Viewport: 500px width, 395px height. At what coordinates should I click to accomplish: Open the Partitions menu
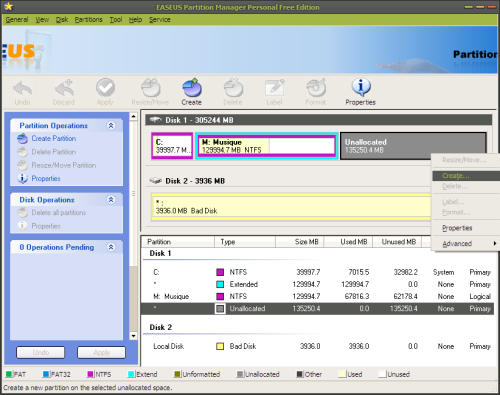pyautogui.click(x=88, y=20)
